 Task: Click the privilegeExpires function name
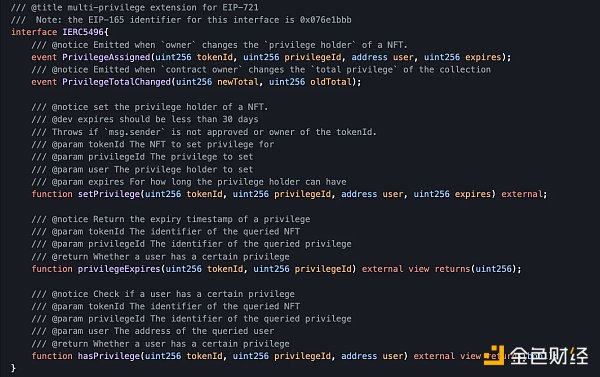click(x=119, y=269)
